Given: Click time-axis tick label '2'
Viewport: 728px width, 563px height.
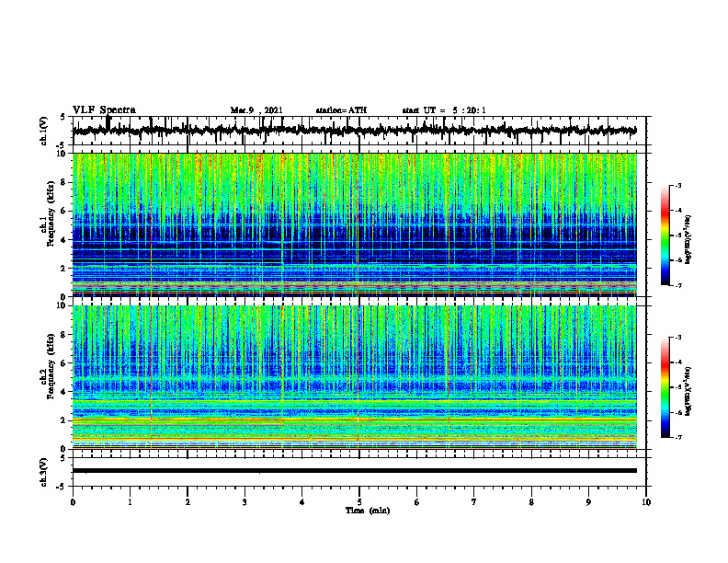Looking at the screenshot, I should (x=188, y=502).
